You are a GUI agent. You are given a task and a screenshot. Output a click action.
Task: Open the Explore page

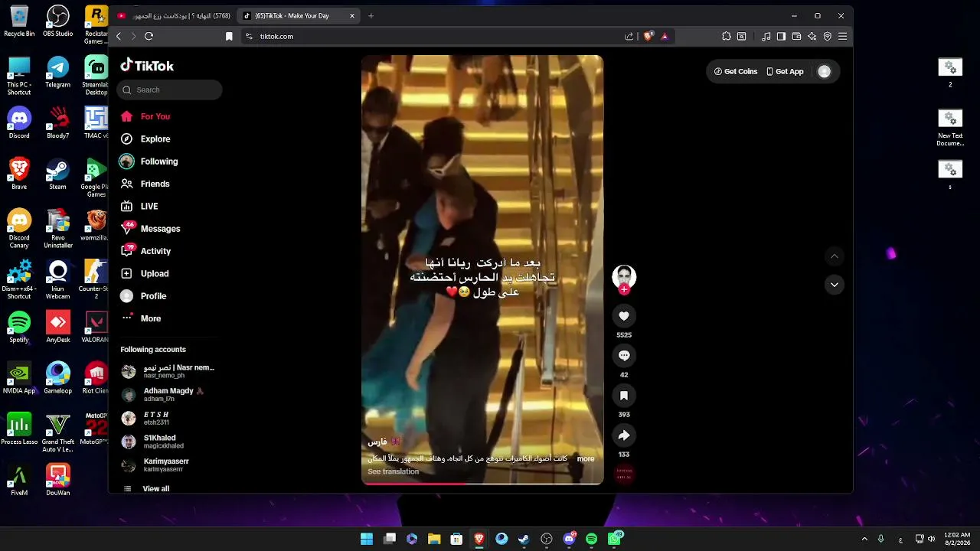145,139
